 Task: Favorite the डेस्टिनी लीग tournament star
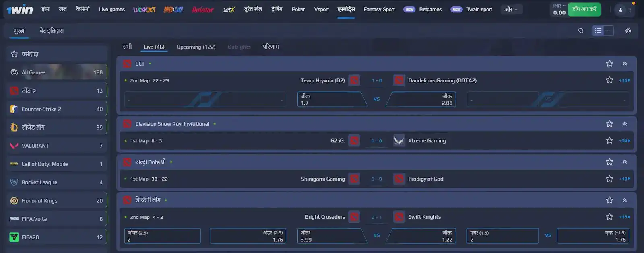click(x=609, y=200)
